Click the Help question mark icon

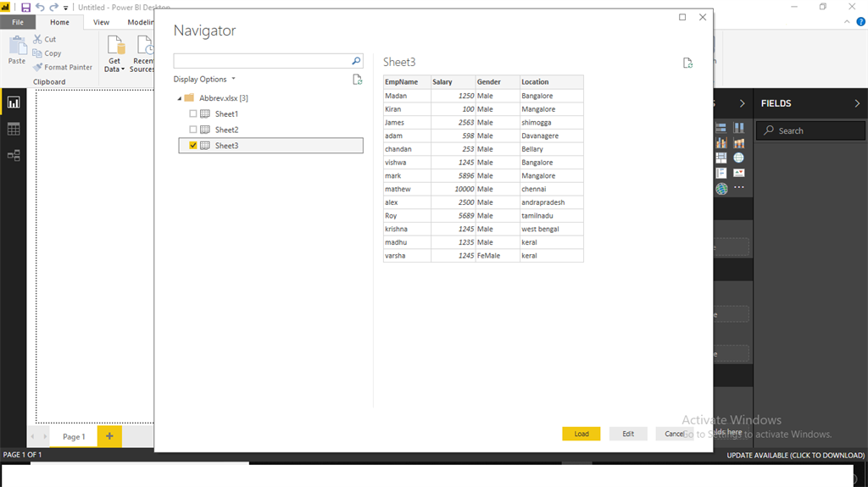[x=861, y=22]
